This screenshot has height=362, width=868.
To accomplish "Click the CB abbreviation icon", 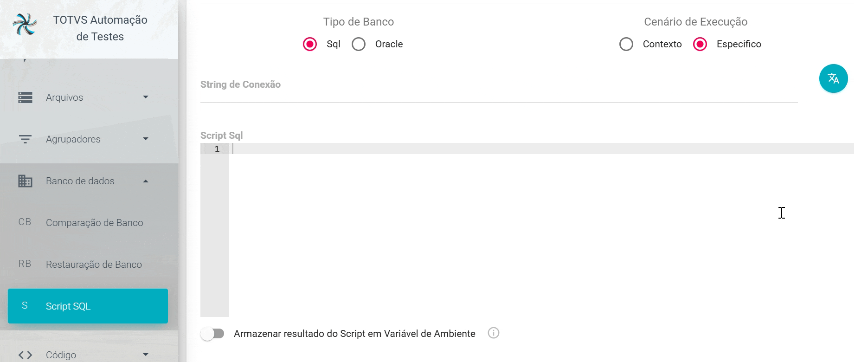I will 25,222.
